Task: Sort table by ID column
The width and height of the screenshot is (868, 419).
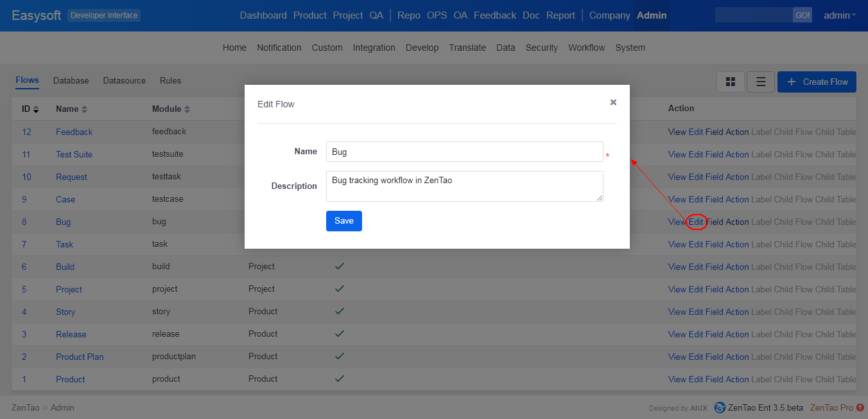Action: point(30,109)
